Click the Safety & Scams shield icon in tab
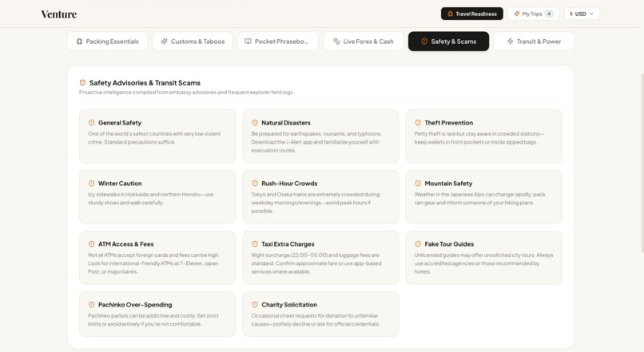Screen dimensions: 644x352 point(424,42)
